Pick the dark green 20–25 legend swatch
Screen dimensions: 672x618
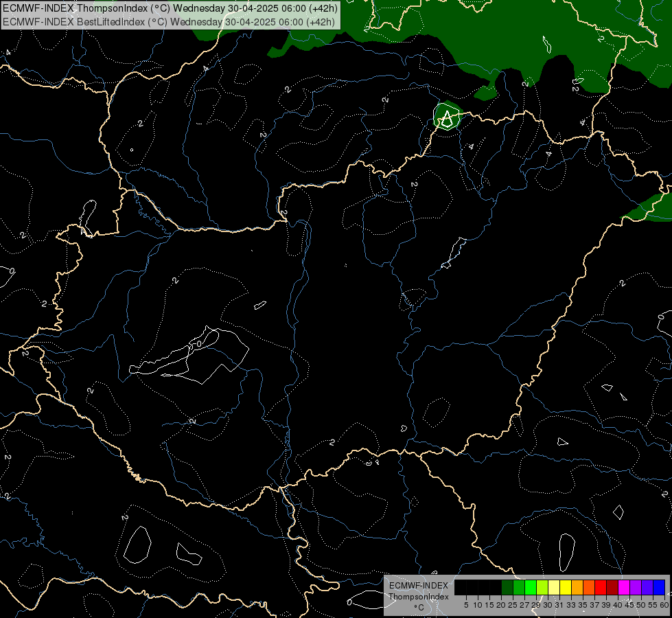[x=507, y=588]
